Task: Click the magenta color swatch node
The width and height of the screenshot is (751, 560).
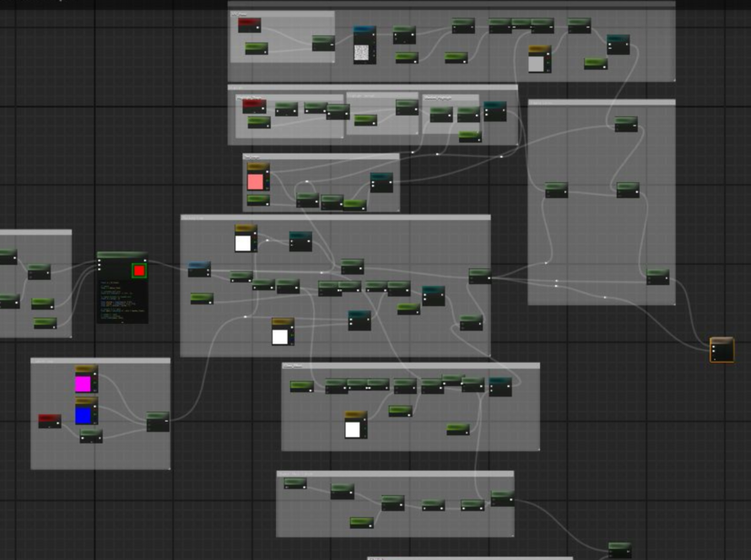Action: [x=84, y=384]
